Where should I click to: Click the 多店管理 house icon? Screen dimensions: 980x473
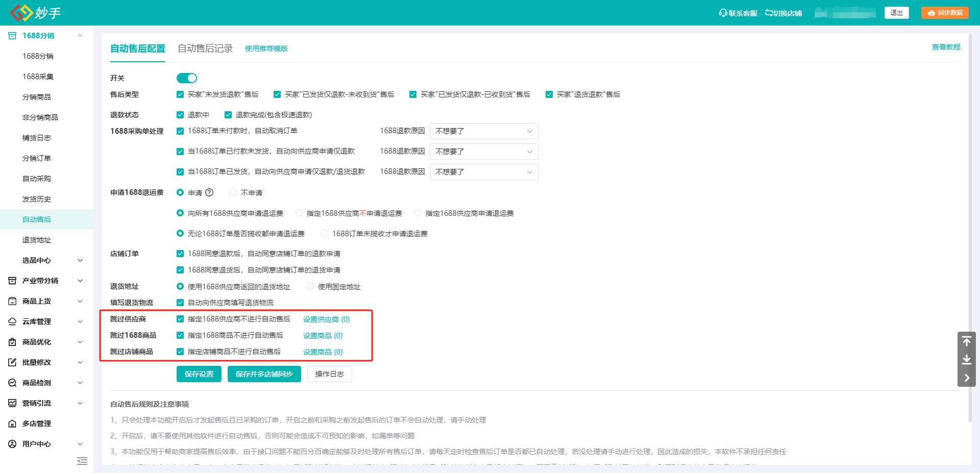(x=12, y=424)
